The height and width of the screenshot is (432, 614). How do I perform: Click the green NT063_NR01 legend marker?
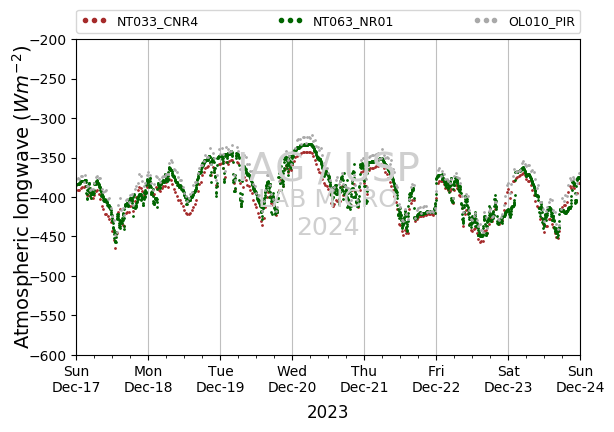pos(291,21)
